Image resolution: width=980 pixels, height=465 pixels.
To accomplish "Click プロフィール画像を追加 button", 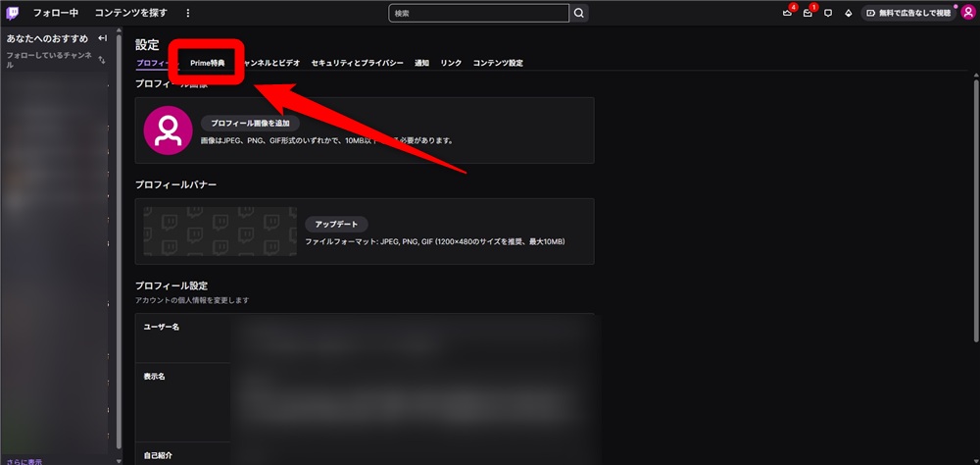I will point(250,124).
